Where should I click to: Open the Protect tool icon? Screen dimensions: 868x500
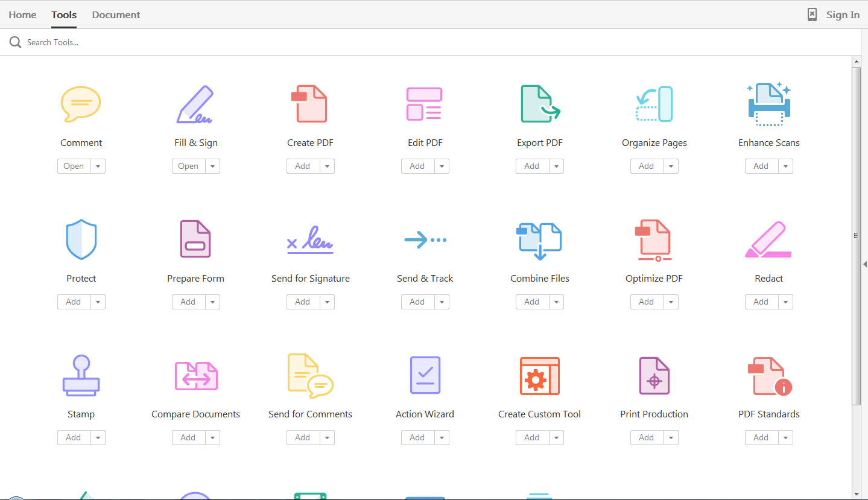click(x=81, y=239)
